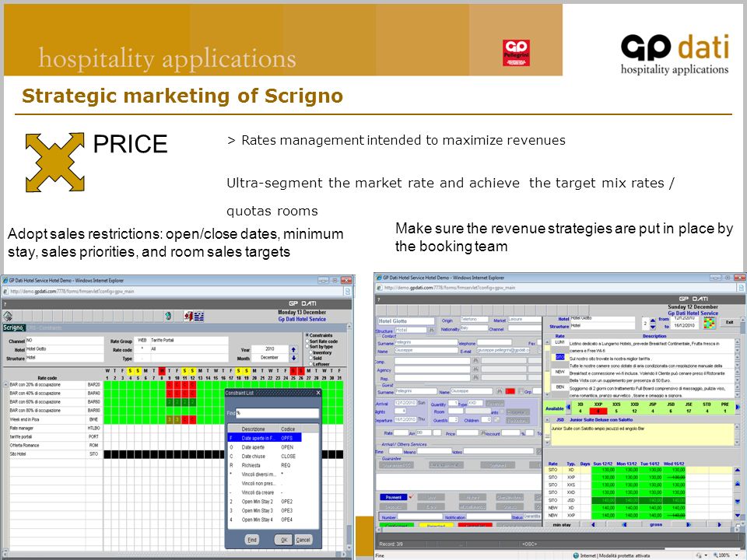Increase nights count with up arrow near from
Image resolution: width=747 pixels, height=560 pixels.
(653, 320)
